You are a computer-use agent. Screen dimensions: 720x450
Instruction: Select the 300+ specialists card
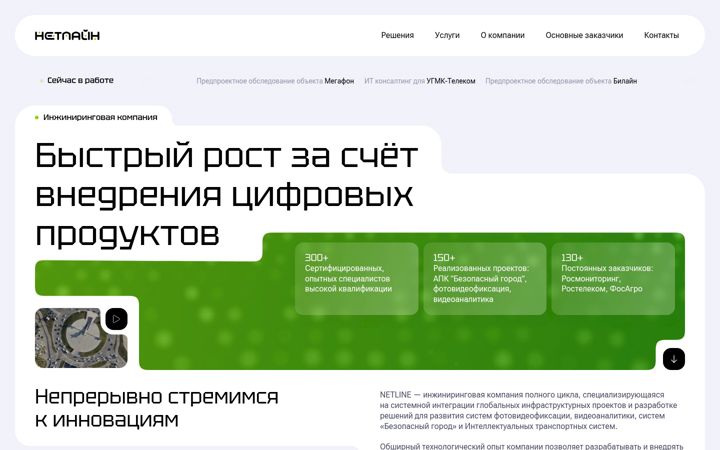356,279
